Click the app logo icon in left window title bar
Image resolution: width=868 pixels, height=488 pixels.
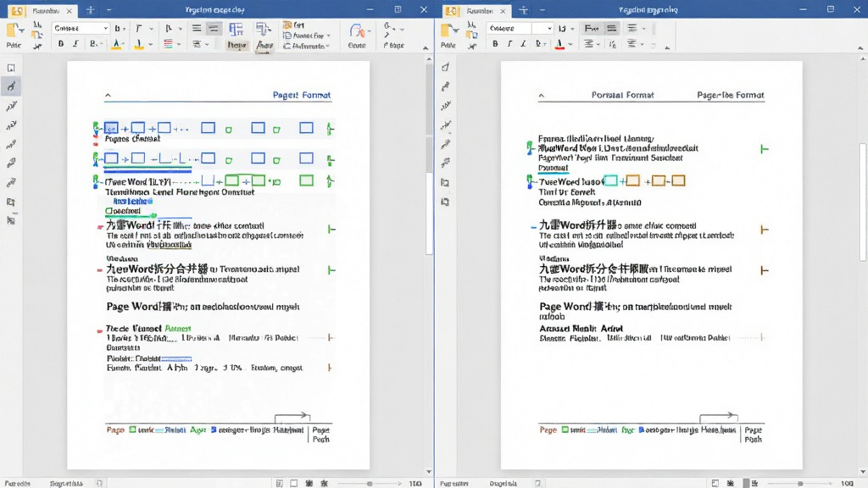tap(17, 10)
